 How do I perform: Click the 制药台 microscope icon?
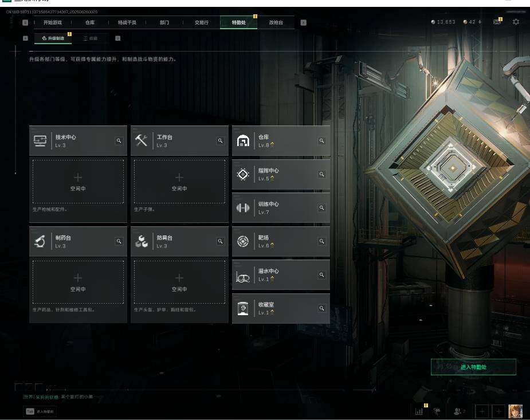(40, 241)
